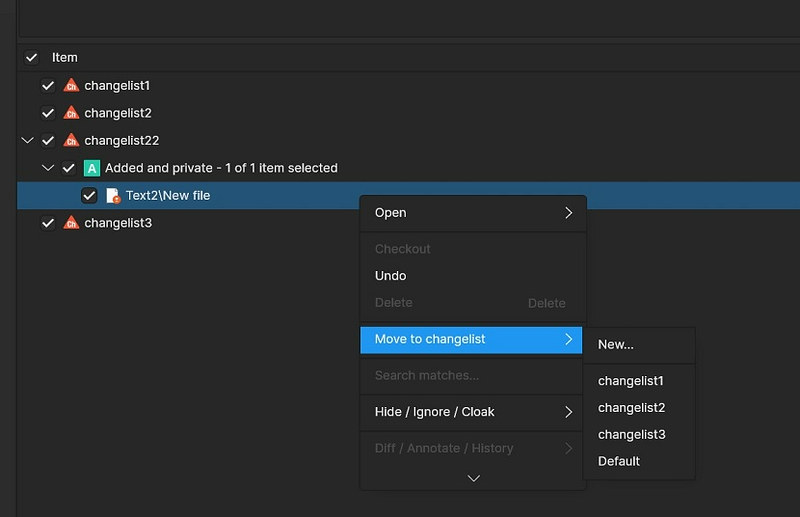Open Hide / Ignore / Cloak submenu
Image resolution: width=800 pixels, height=517 pixels.
[x=472, y=412]
